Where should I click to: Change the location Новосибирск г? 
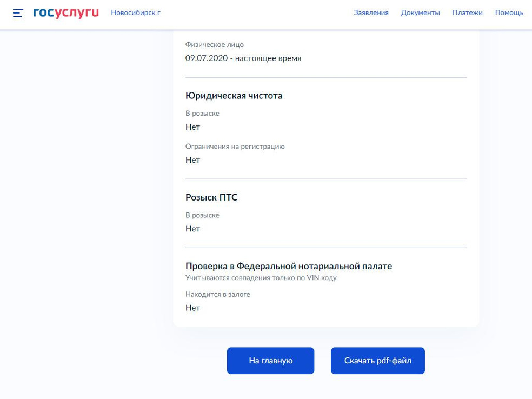click(x=136, y=13)
